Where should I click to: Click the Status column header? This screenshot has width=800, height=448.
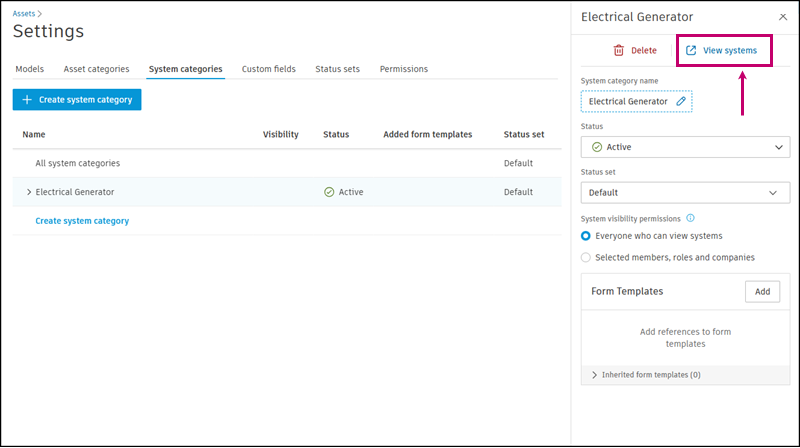[x=336, y=134]
